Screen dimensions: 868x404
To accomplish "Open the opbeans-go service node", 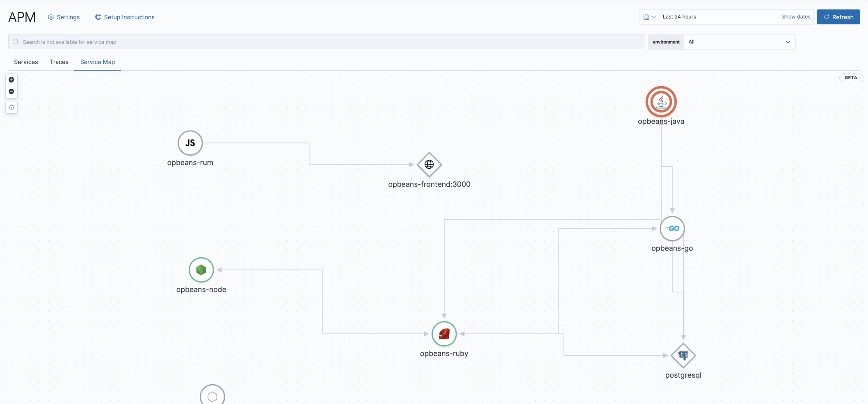I will 672,228.
